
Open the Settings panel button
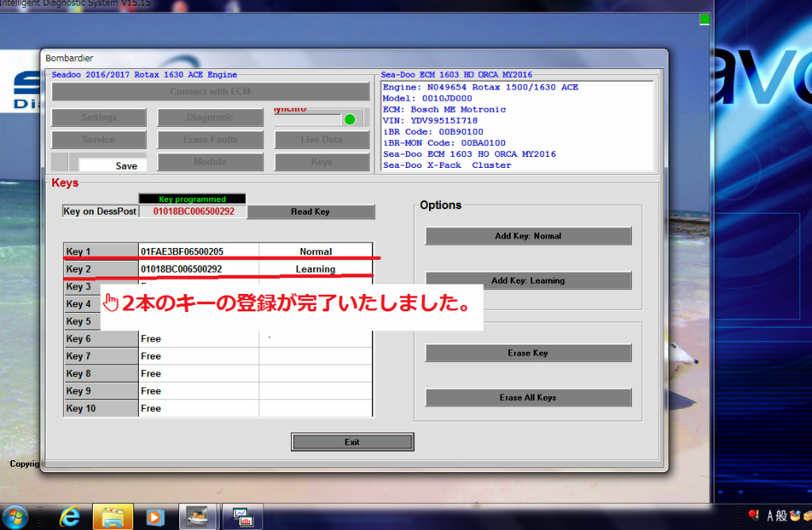click(99, 117)
